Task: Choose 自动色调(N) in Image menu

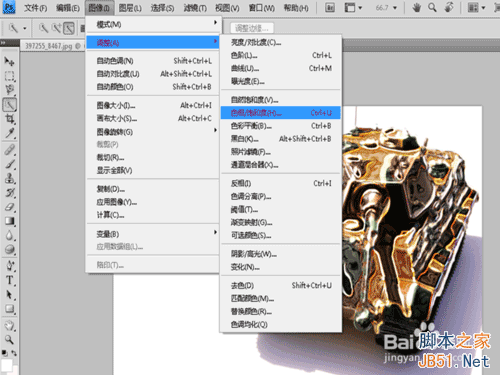Action: pos(152,61)
